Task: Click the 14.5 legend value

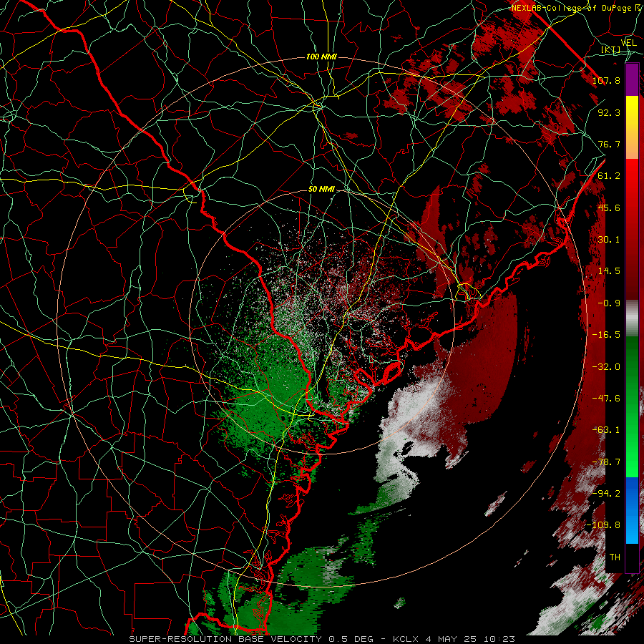Action: coord(609,271)
